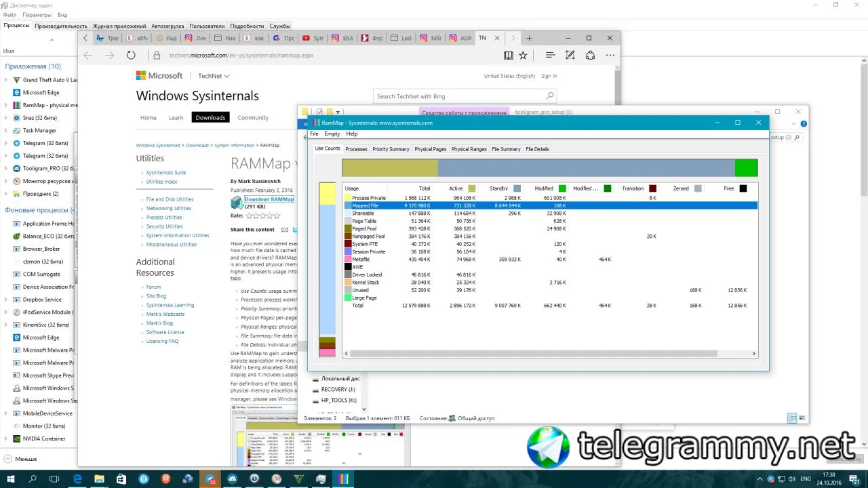Click the RAMMap download package icon

tap(237, 203)
